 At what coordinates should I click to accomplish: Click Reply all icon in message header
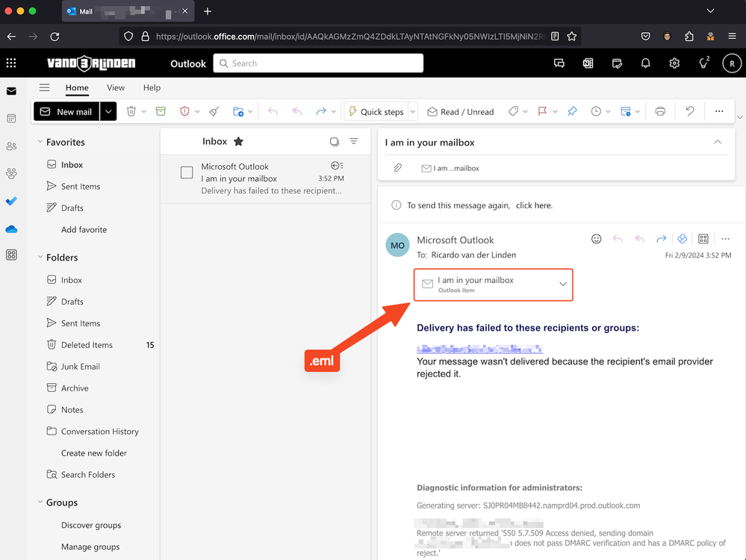[x=639, y=239]
